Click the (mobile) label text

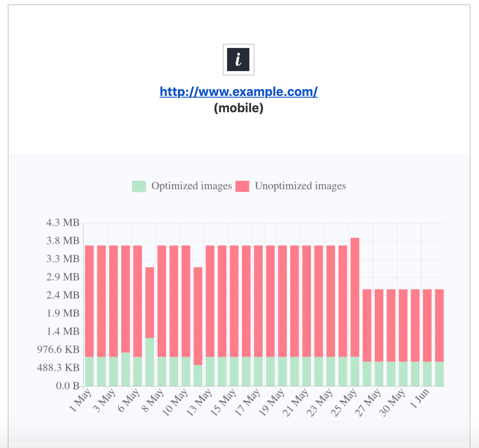point(239,108)
